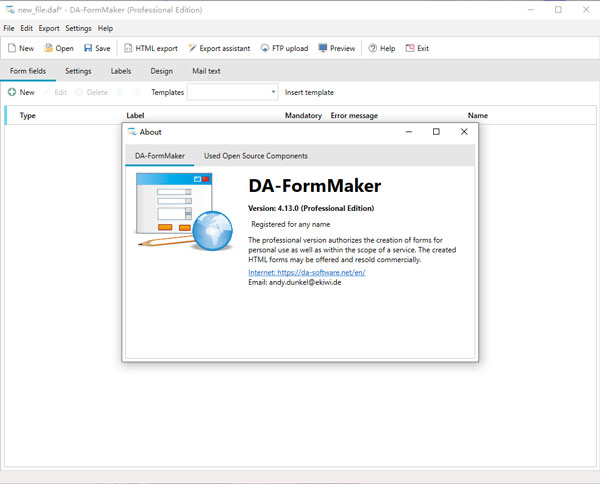The height and width of the screenshot is (484, 600).
Task: Close the main DA-FormMaker window
Action: [586, 10]
